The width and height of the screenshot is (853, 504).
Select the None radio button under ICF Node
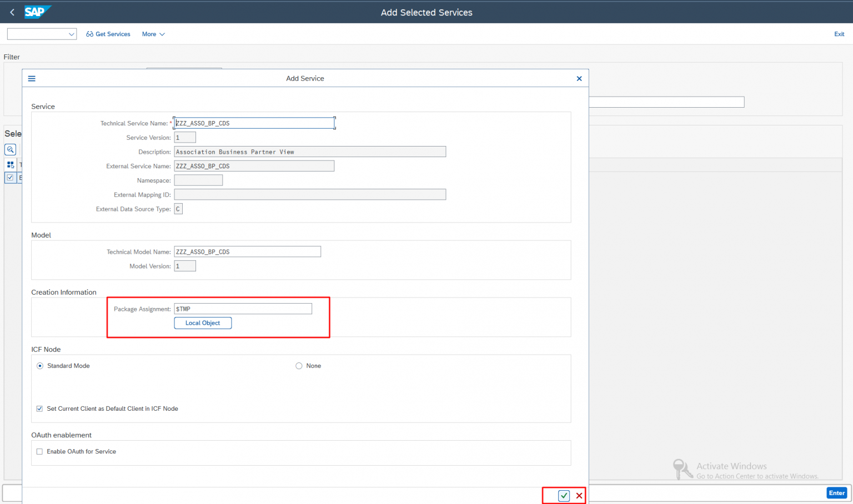point(299,366)
